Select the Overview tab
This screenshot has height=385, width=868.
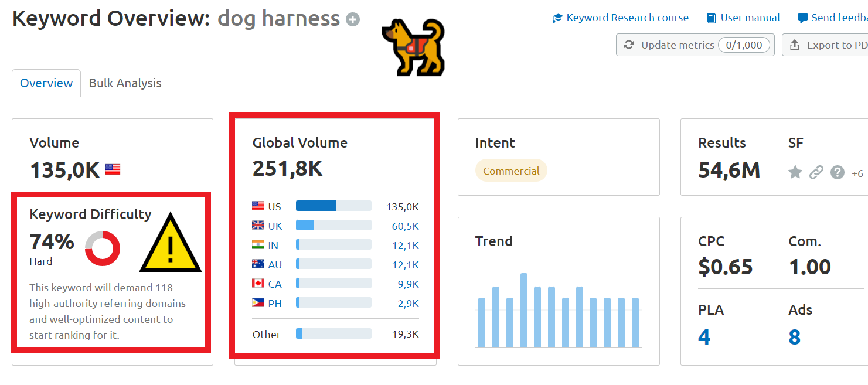46,83
